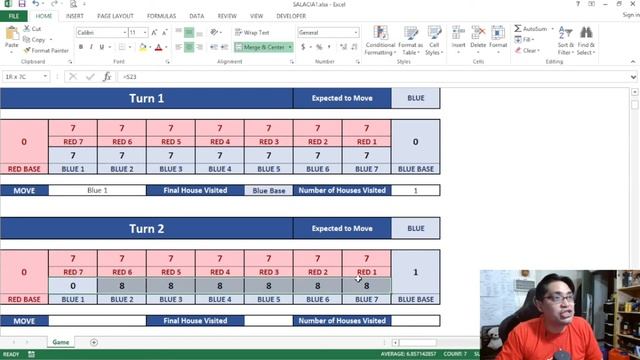Toggle align right

point(199,47)
